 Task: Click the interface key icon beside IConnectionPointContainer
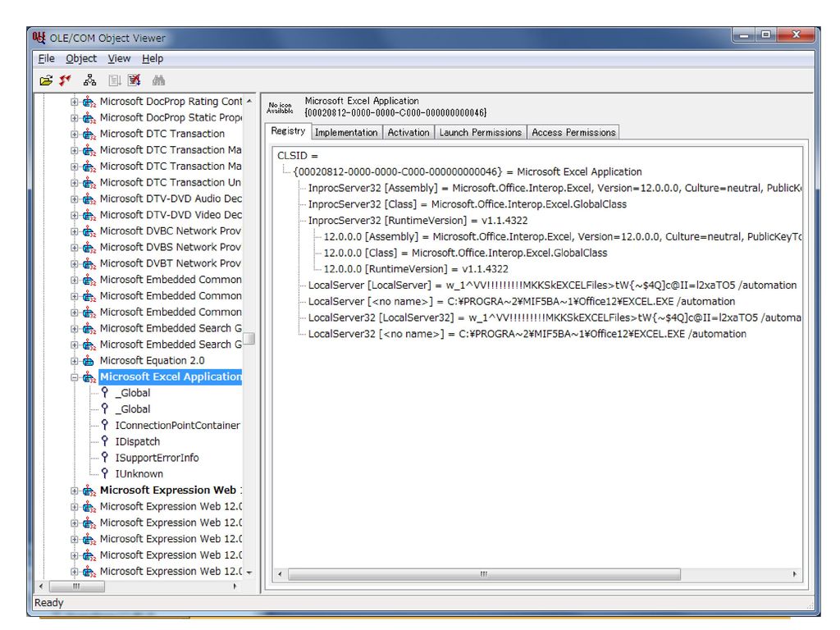(x=105, y=426)
